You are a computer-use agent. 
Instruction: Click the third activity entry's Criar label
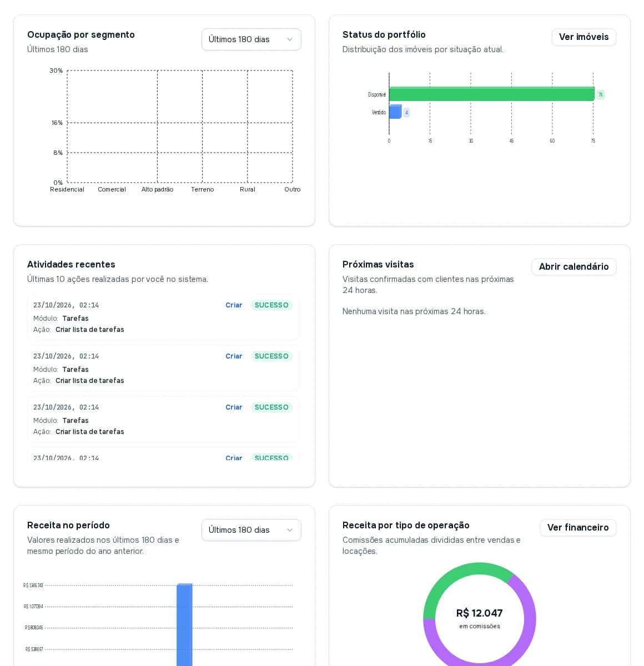[x=234, y=407]
